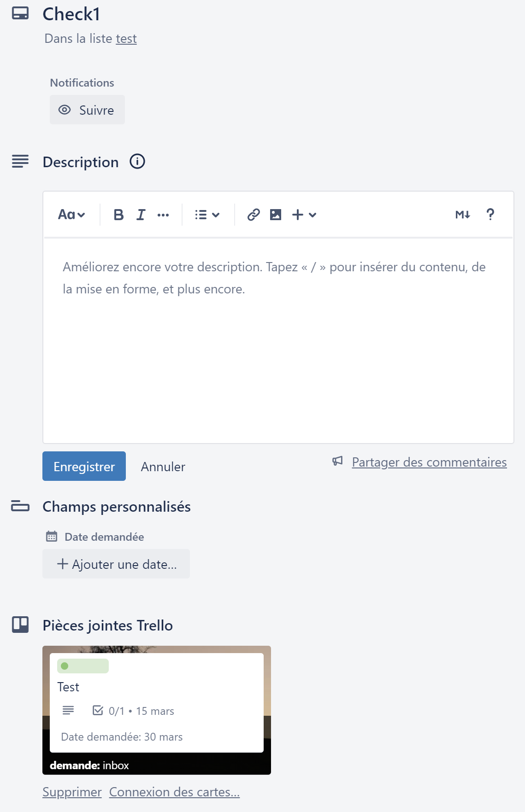The image size is (525, 812).
Task: Click the calendar icon beside Date demandée
Action: pos(52,537)
